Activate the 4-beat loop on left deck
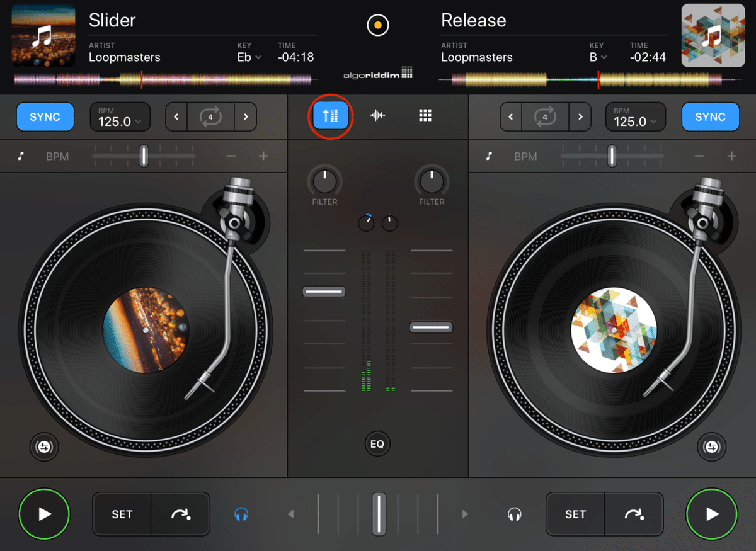 point(211,117)
